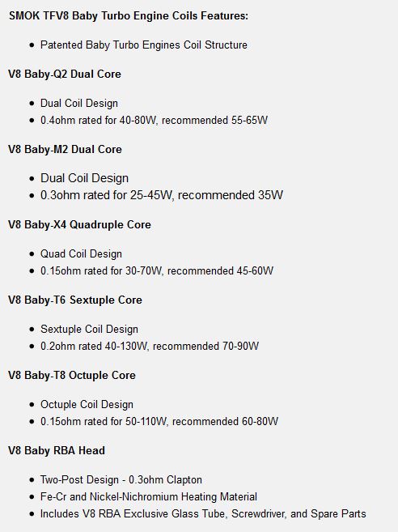Image resolution: width=398 pixels, height=532 pixels.
Task: Select the Patented Baby Turbo Engines Coil Structure line
Action: point(144,45)
